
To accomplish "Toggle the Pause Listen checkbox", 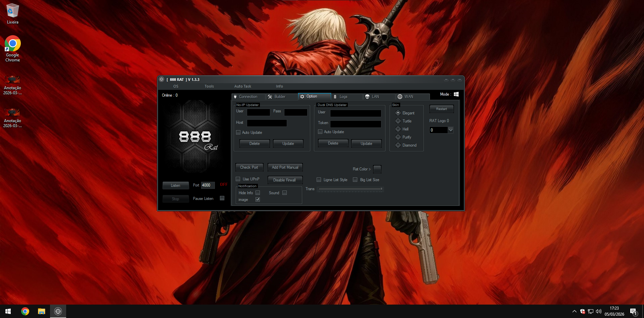I will [x=222, y=198].
